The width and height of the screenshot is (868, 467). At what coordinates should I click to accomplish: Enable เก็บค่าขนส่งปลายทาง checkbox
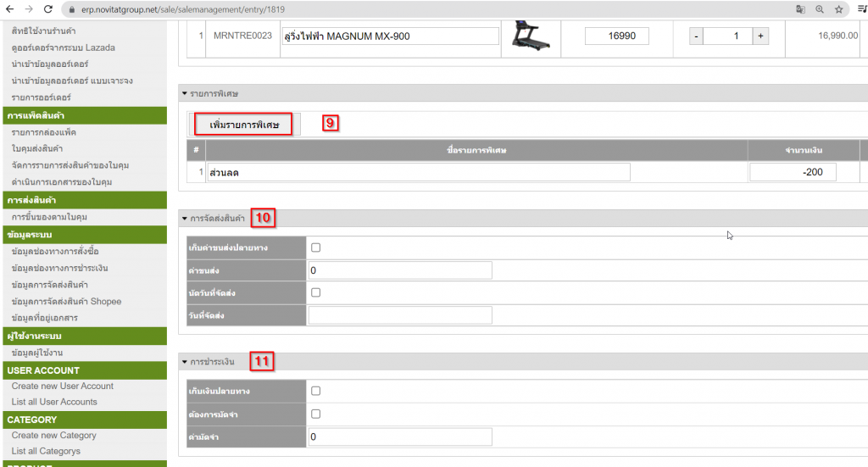tap(315, 248)
